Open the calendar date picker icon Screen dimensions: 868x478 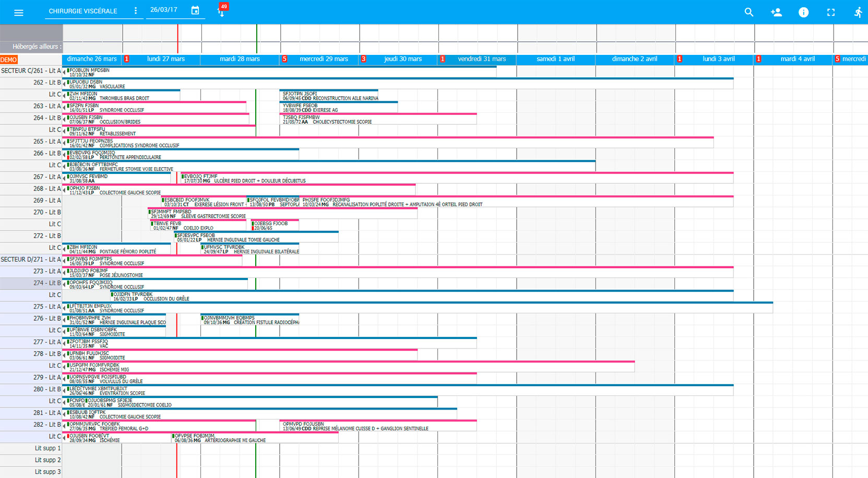[x=195, y=10]
